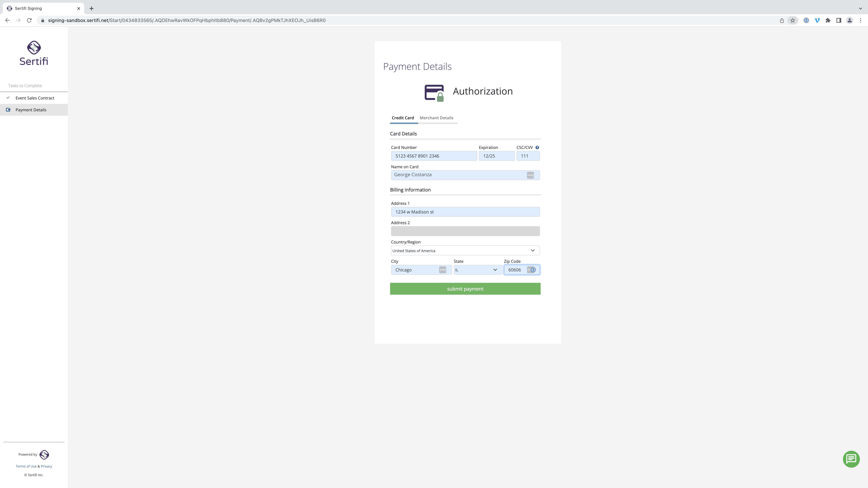The height and width of the screenshot is (488, 868).
Task: Click the credit card lock Authorization icon
Action: (x=434, y=93)
